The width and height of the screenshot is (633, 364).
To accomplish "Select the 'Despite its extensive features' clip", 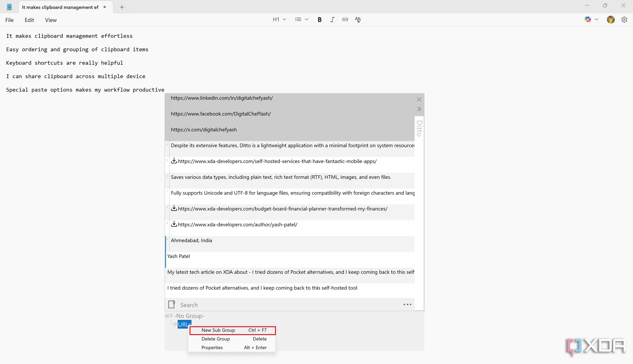I will (x=290, y=149).
